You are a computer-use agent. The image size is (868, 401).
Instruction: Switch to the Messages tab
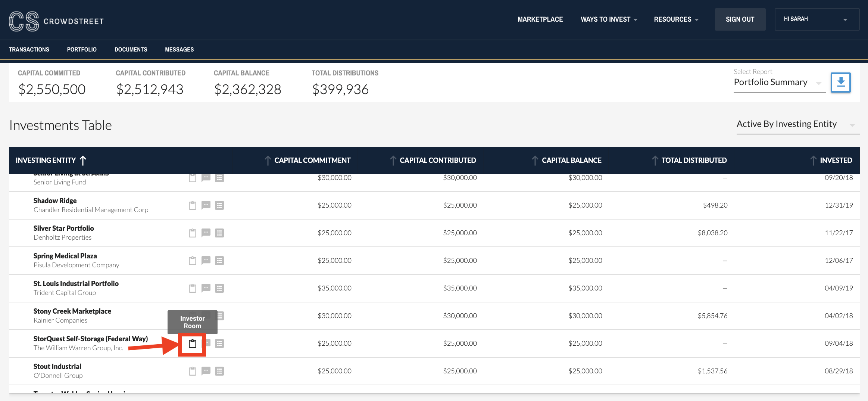(x=179, y=50)
